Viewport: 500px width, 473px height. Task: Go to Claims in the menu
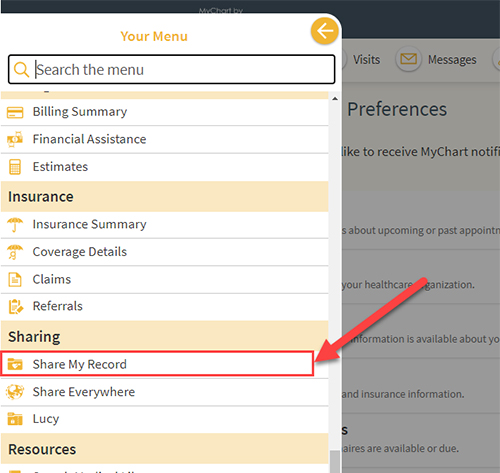(164, 280)
